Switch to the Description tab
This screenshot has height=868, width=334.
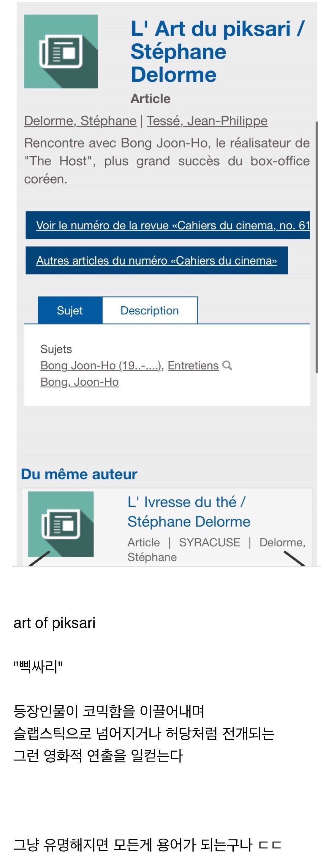pyautogui.click(x=150, y=310)
